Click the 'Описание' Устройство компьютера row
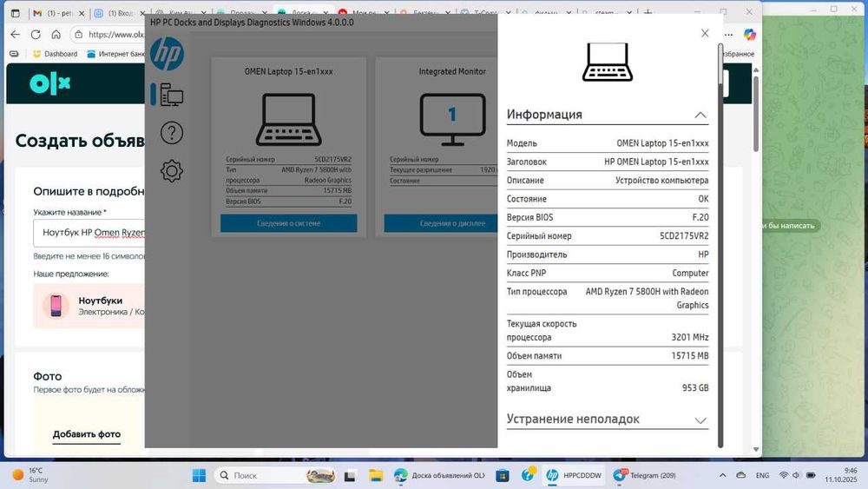Image resolution: width=868 pixels, height=489 pixels. pyautogui.click(x=608, y=180)
